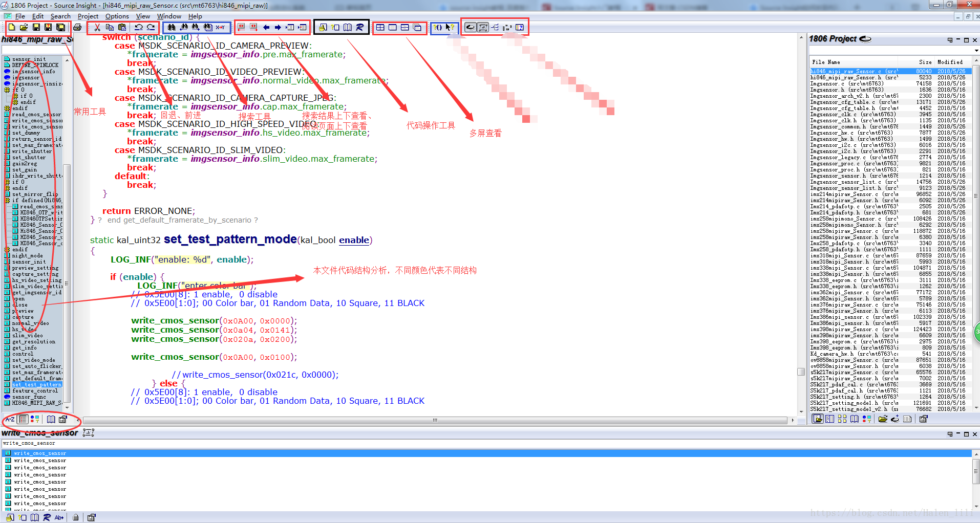Toggle A-Z sorting in symbol window
980x523 pixels.
[10, 419]
